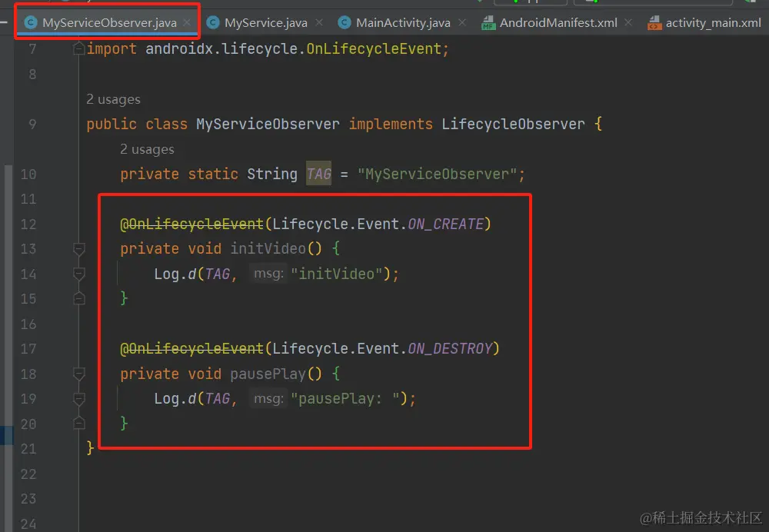The height and width of the screenshot is (532, 769).
Task: Collapse initVideo method at line 13
Action: pyautogui.click(x=79, y=249)
